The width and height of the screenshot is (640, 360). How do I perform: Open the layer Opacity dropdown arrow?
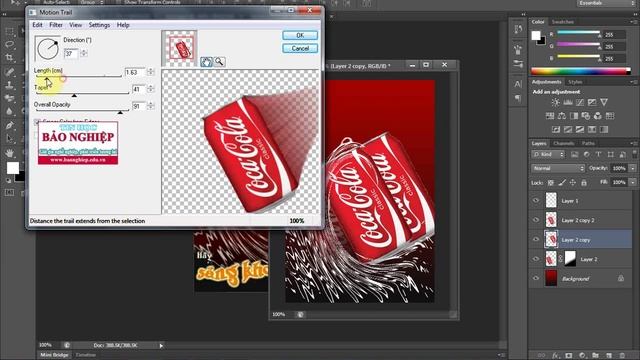pyautogui.click(x=633, y=168)
